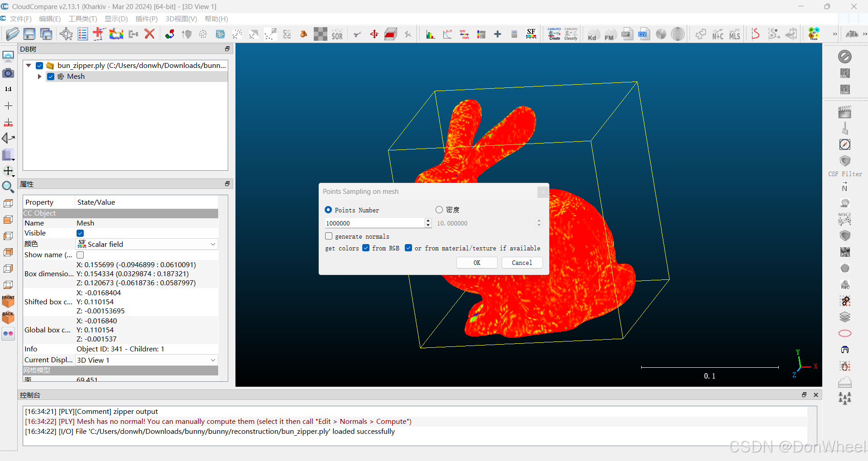The image size is (868, 461).
Task: Expand the Mesh tree node
Action: pos(39,77)
